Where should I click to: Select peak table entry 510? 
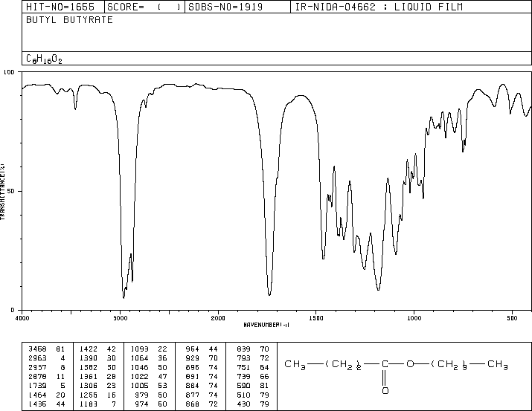click(x=253, y=395)
